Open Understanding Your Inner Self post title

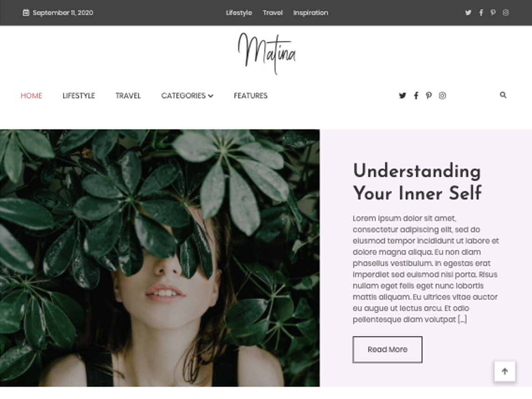417,182
